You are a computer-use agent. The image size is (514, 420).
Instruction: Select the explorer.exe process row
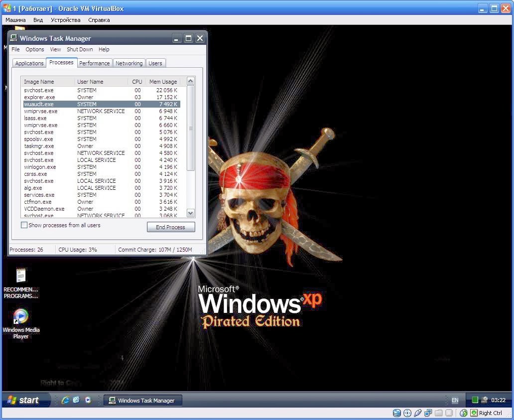pos(101,97)
